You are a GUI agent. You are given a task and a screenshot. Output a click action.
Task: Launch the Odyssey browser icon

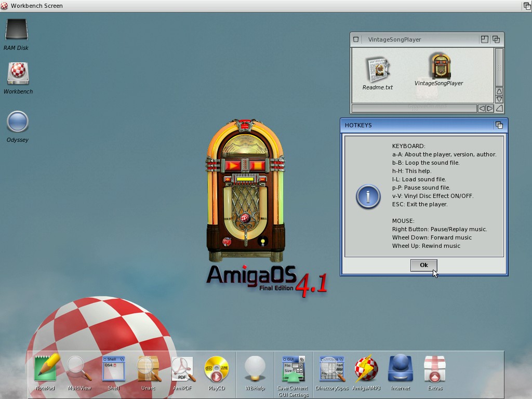tap(18, 123)
